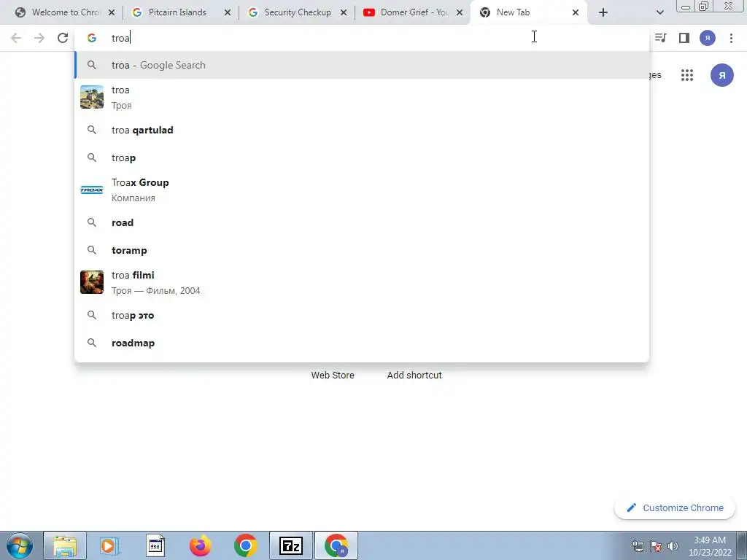Open a new tab with plus button
The width and height of the screenshot is (747, 560).
603,13
